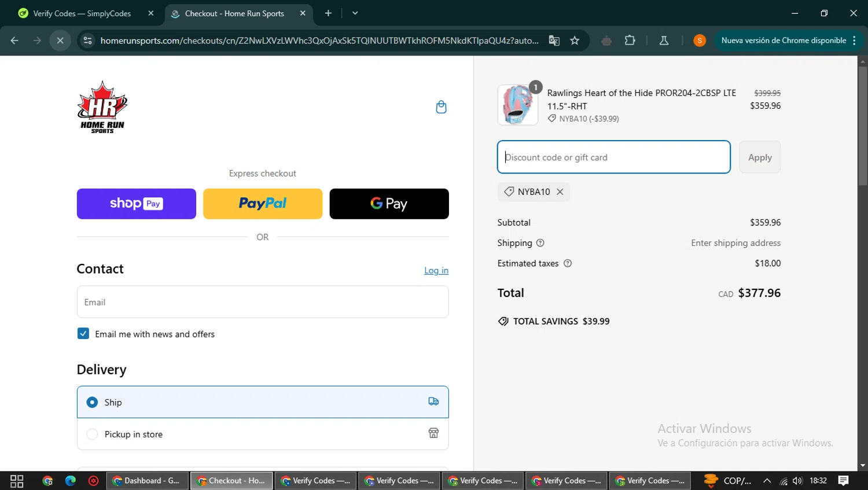868x490 pixels.
Task: Open the orange S profile avatar
Action: pos(700,40)
